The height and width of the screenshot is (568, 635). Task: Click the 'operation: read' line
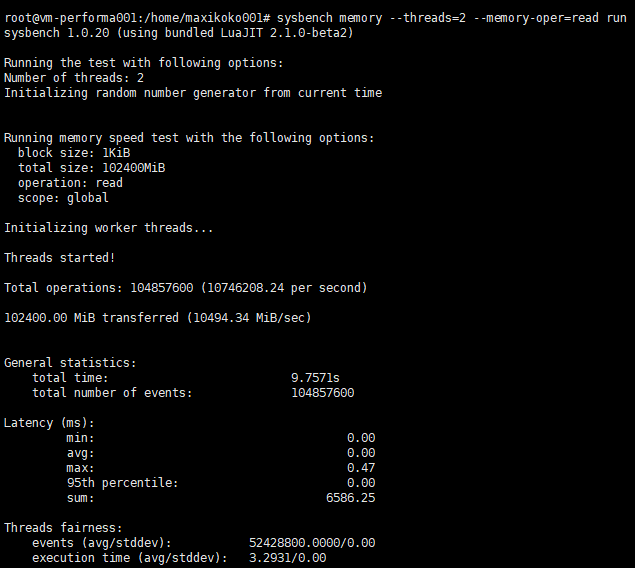[x=70, y=183]
